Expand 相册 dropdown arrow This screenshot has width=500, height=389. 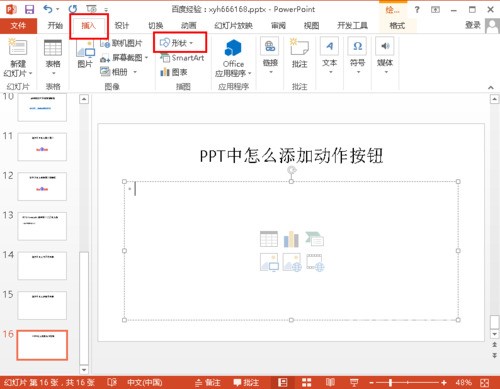coord(135,72)
